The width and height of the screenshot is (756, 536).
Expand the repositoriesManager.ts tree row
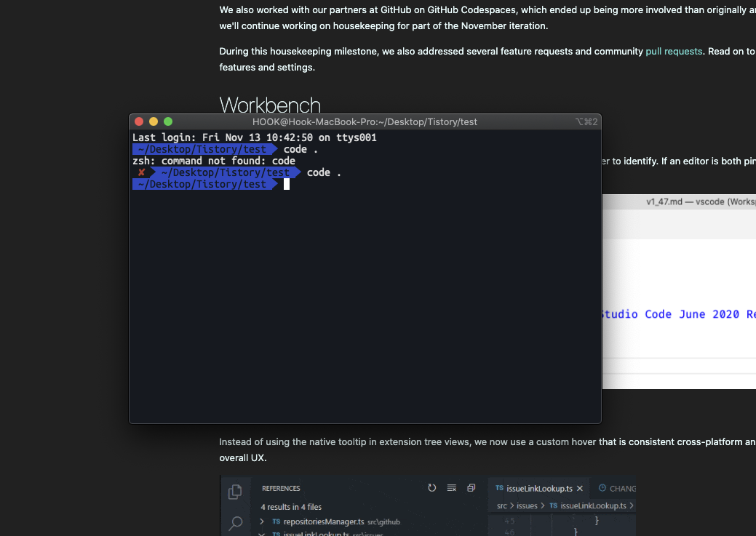[x=262, y=521]
